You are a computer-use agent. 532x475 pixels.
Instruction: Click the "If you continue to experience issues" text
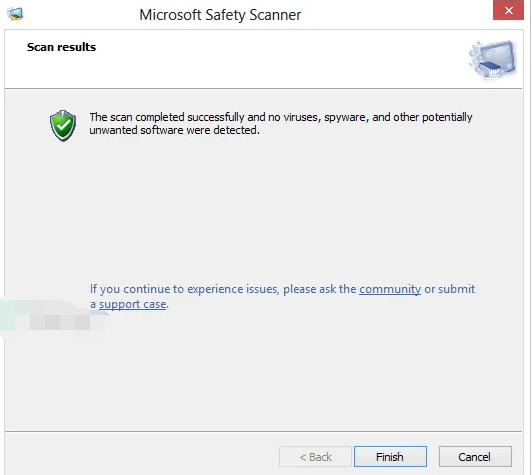tap(184, 289)
